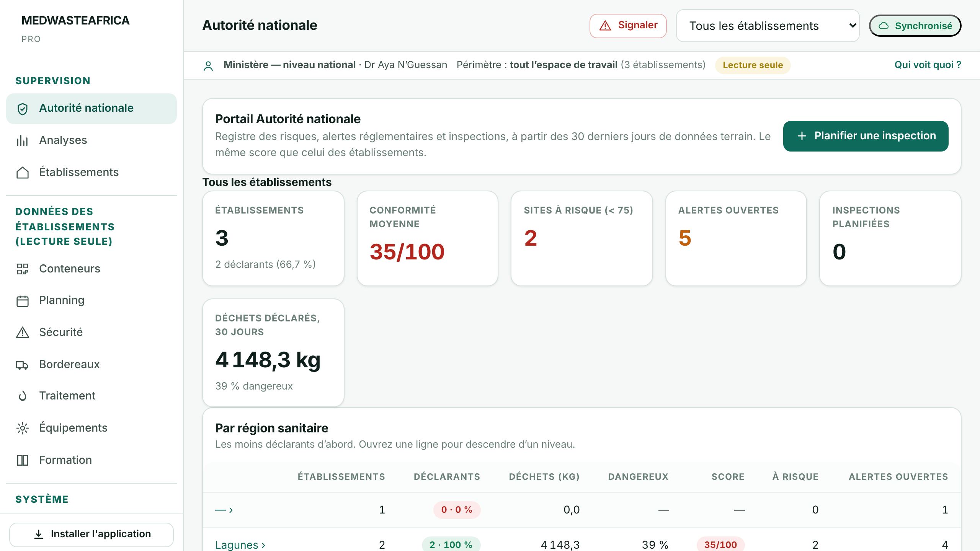
Task: Open the Qui voit quoi ? link
Action: (x=928, y=65)
